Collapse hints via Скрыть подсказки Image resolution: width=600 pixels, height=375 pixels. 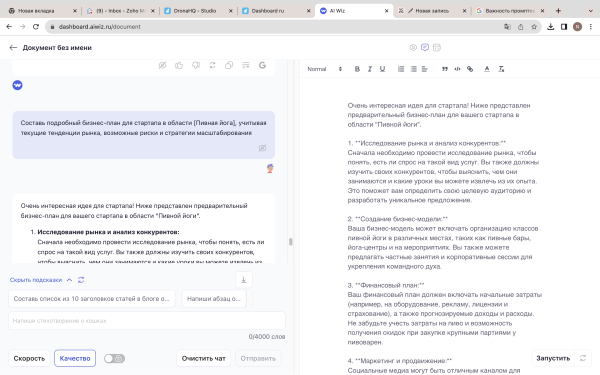(x=41, y=280)
